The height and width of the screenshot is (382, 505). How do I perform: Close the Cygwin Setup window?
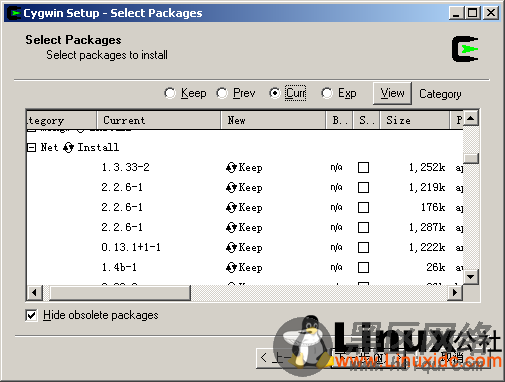point(491,13)
